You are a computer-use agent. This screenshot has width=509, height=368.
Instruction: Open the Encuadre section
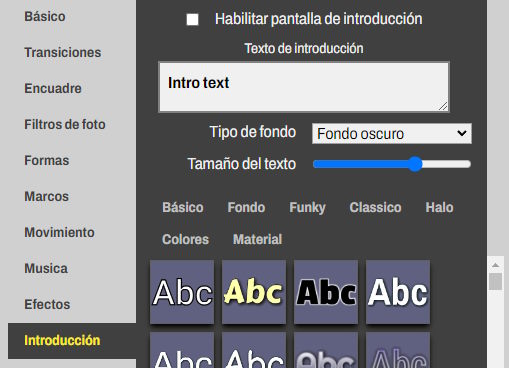(53, 88)
